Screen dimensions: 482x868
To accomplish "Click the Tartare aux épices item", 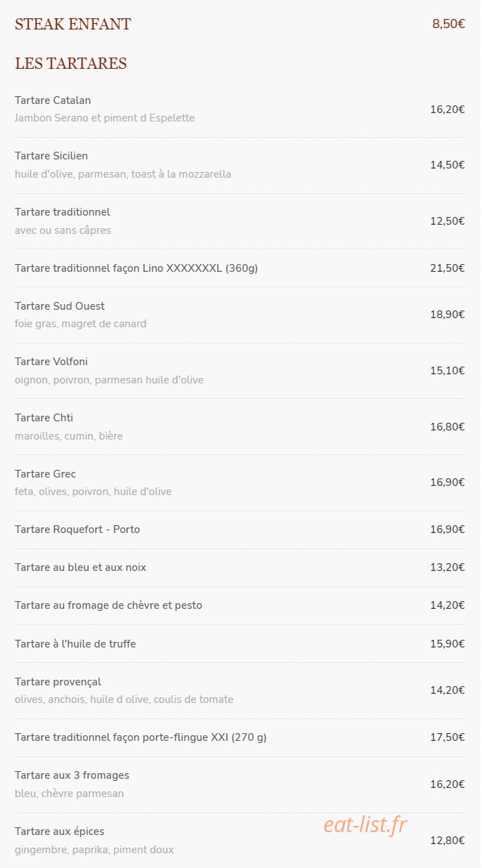I will (x=240, y=841).
